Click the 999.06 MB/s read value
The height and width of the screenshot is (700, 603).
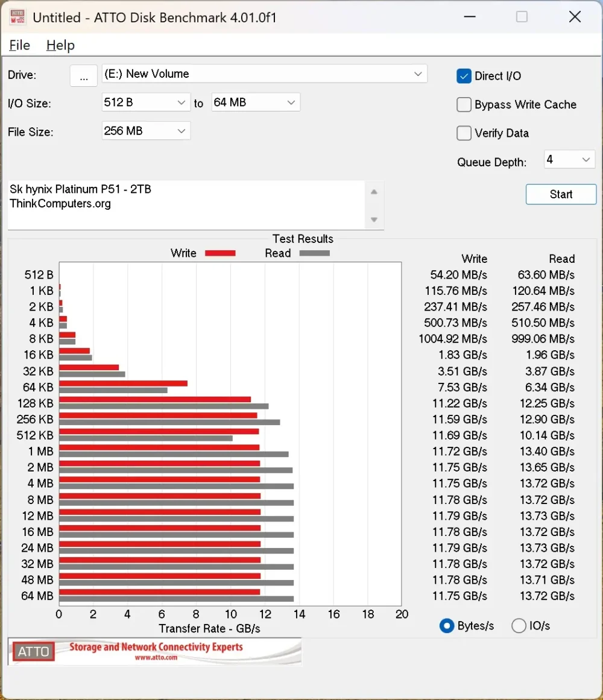(x=543, y=339)
